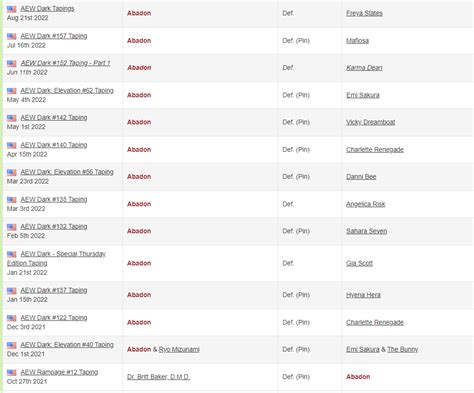
Task: Click the flag icon beside AEW Dark #135 Taping
Action: click(x=12, y=200)
